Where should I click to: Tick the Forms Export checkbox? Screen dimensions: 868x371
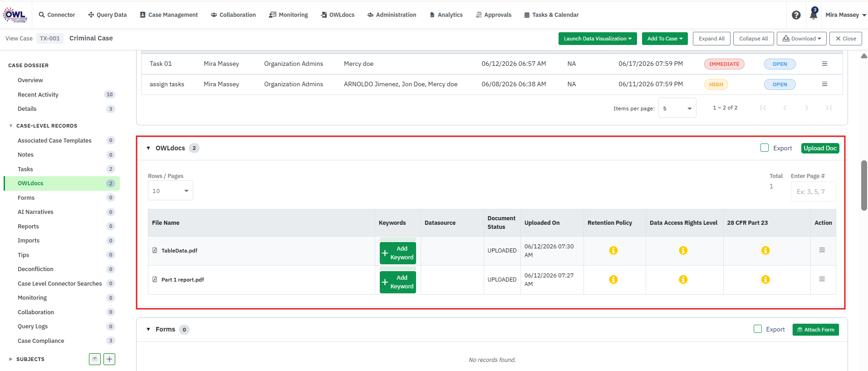click(x=758, y=329)
